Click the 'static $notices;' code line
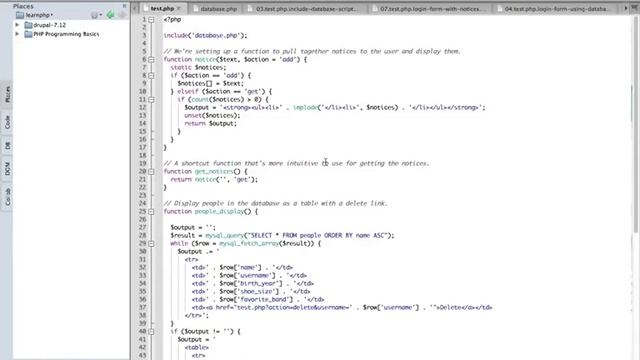Image resolution: width=640 pixels, height=360 pixels. click(198, 67)
